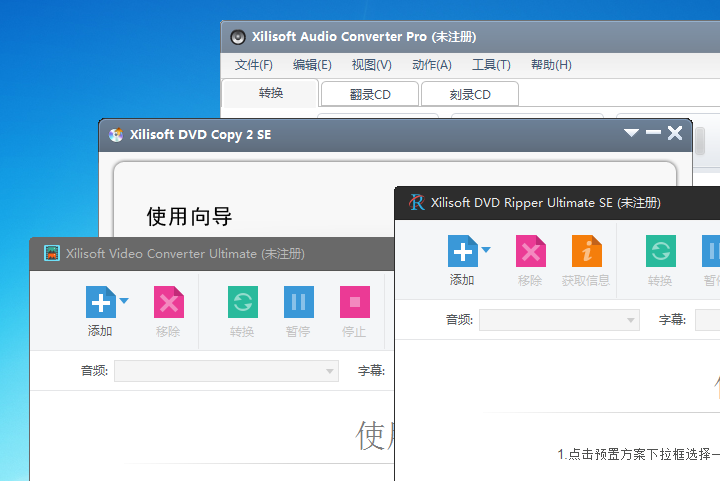Click Remove (移除) icon in Video Converter Ultimate

169,302
